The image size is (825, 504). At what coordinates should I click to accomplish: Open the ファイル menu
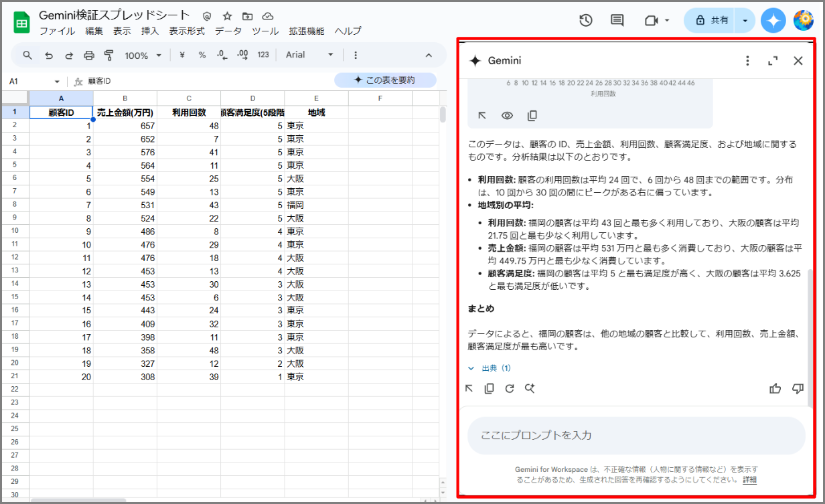[x=58, y=31]
